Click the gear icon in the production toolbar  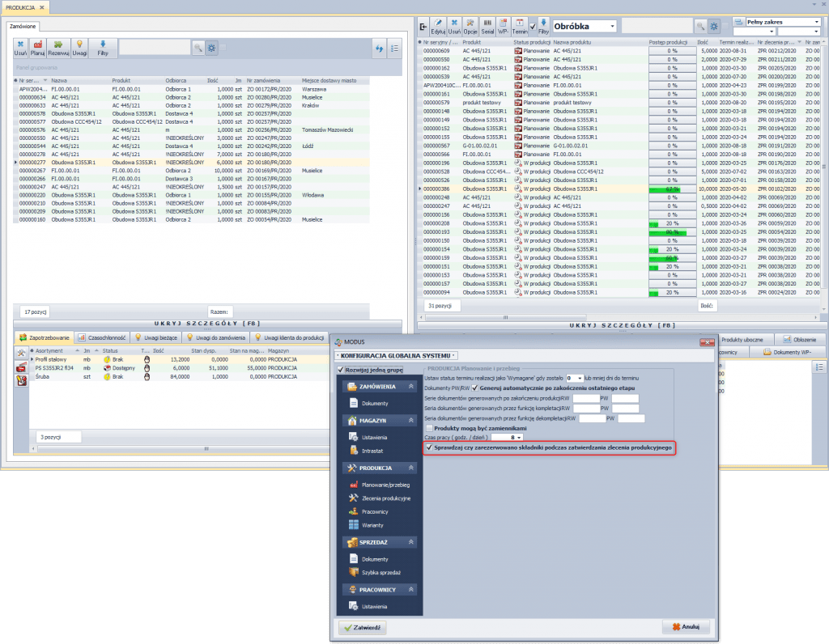714,26
